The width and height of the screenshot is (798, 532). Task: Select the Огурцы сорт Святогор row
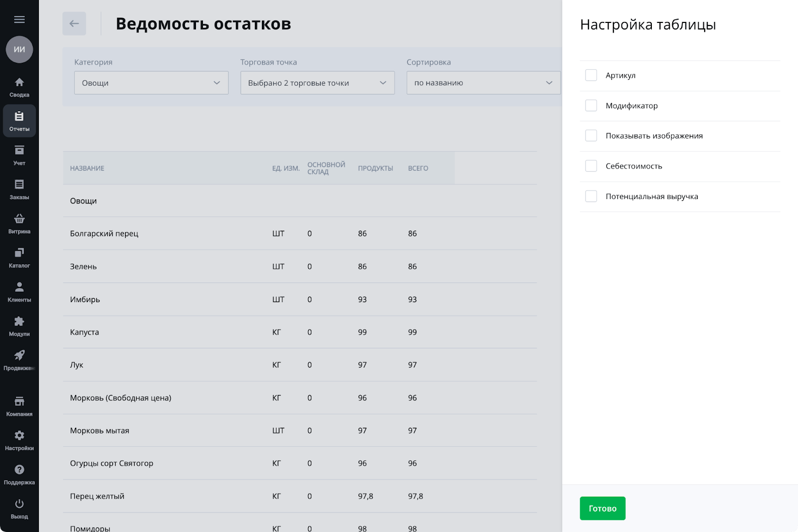300,463
